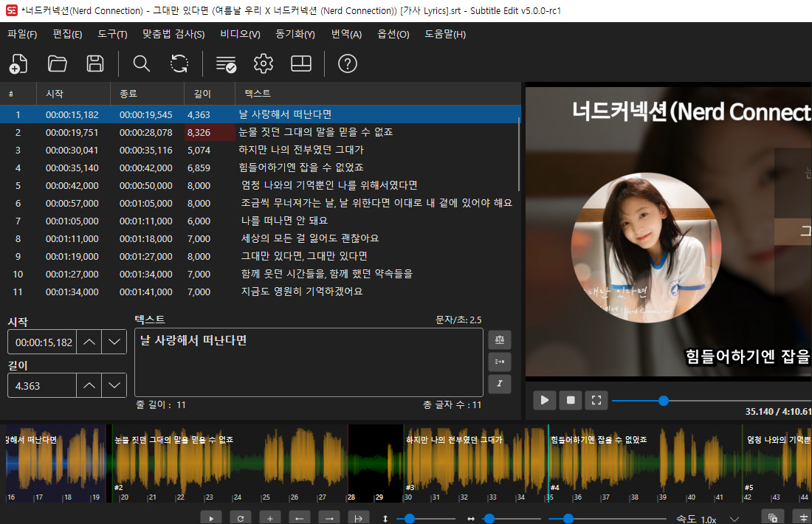Screen dimensions: 812x524
Task: Open the 파일(F) menu
Action: point(22,34)
